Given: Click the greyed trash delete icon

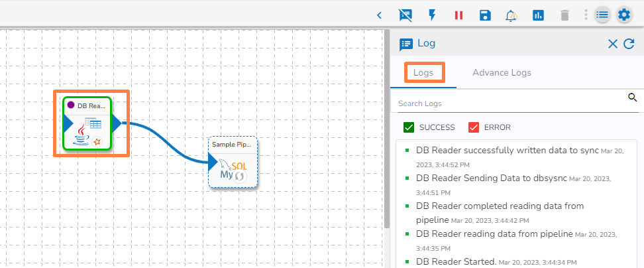Looking at the screenshot, I should (564, 16).
